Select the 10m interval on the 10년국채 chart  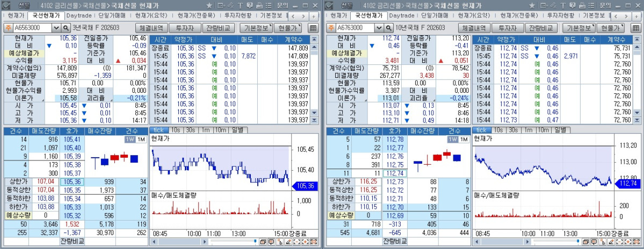point(543,130)
